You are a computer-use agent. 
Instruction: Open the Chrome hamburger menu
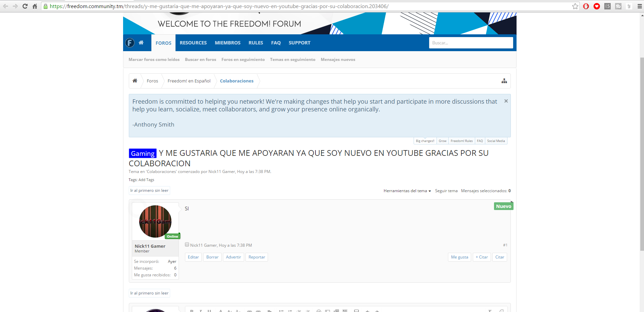pos(639,6)
